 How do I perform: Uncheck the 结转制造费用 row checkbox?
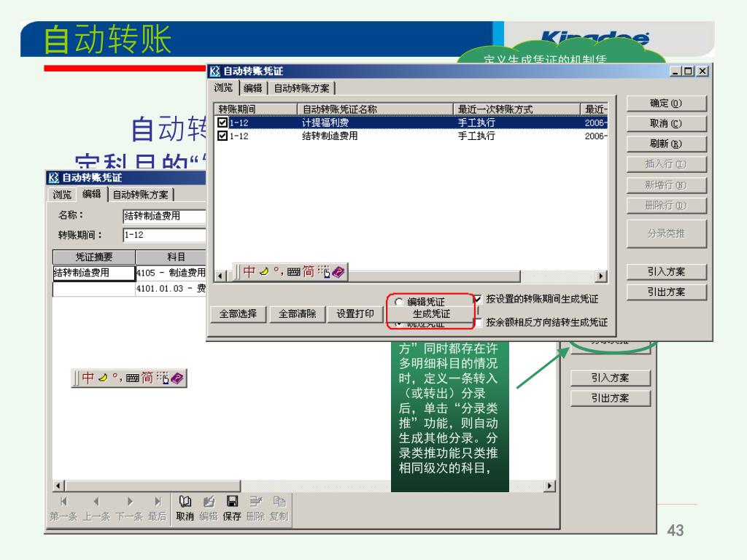tap(222, 136)
